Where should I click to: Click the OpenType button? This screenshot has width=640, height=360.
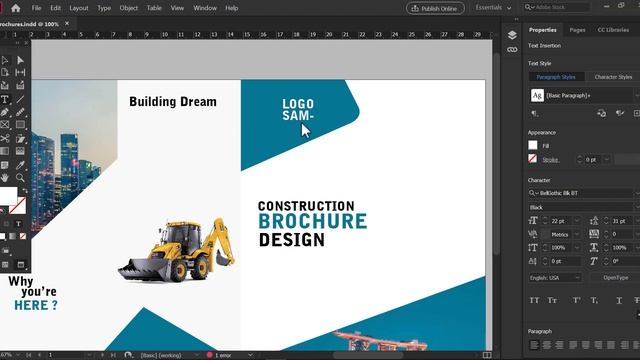pos(616,278)
